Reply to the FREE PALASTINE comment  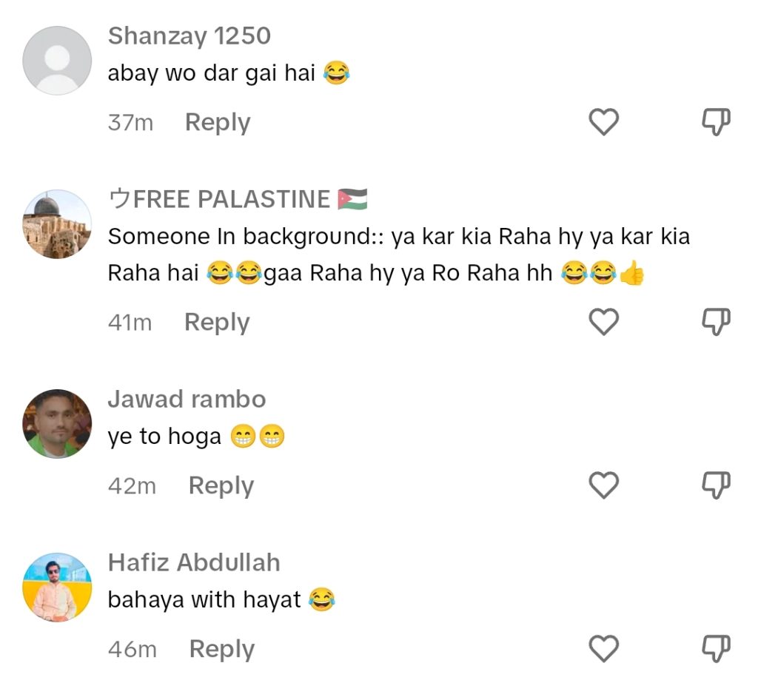click(x=217, y=322)
